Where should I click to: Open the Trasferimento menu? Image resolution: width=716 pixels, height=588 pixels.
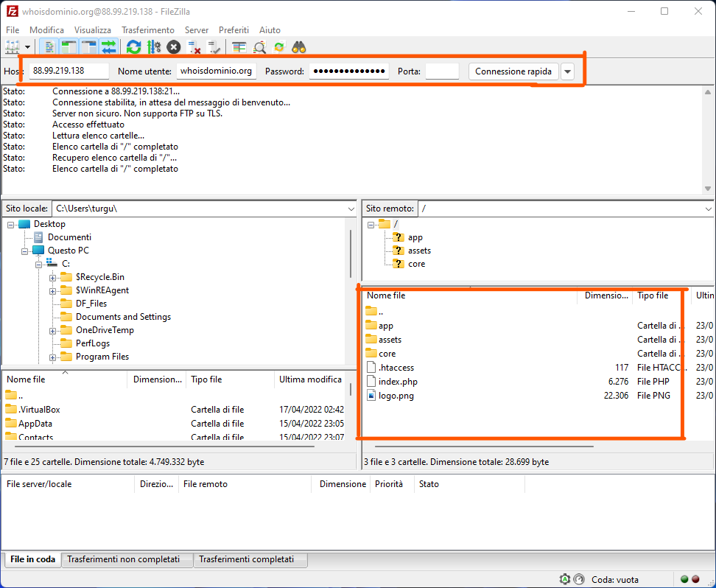pos(148,30)
